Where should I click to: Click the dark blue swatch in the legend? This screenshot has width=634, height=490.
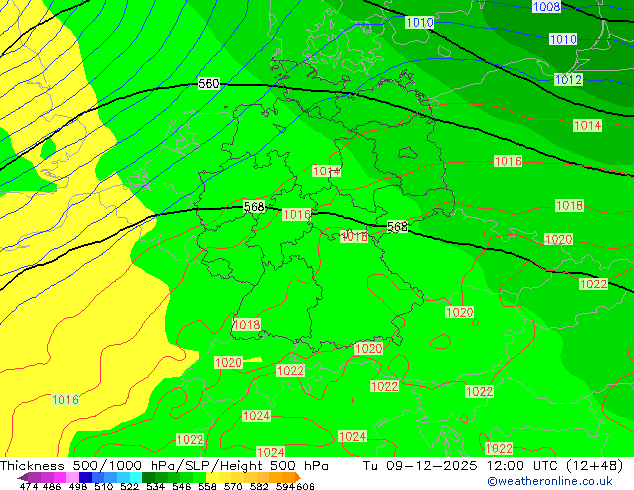(85, 477)
